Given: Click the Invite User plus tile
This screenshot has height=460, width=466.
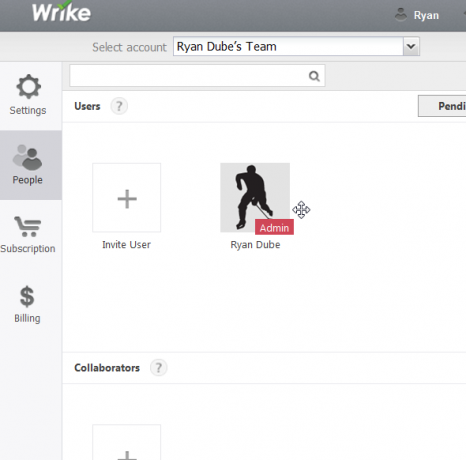Looking at the screenshot, I should pos(127,198).
